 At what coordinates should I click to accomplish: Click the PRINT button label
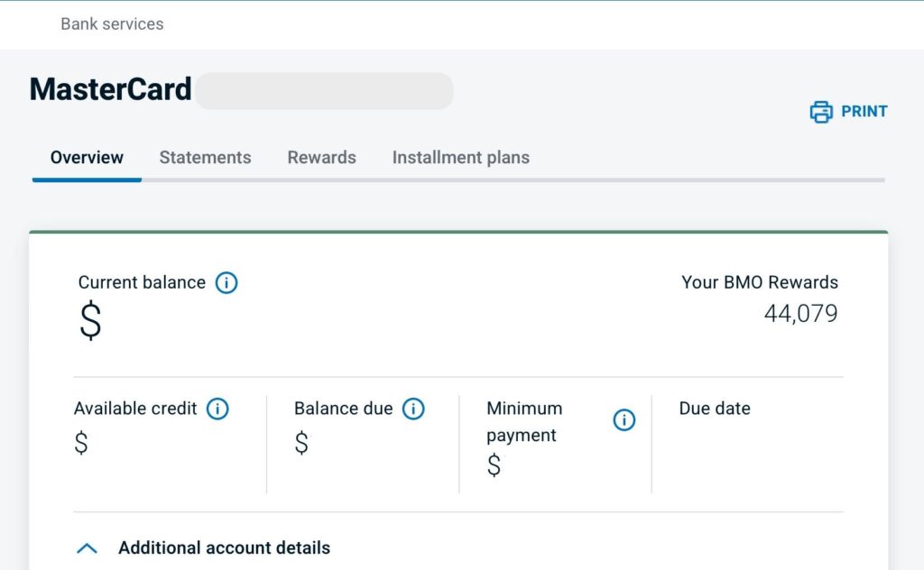tap(864, 112)
